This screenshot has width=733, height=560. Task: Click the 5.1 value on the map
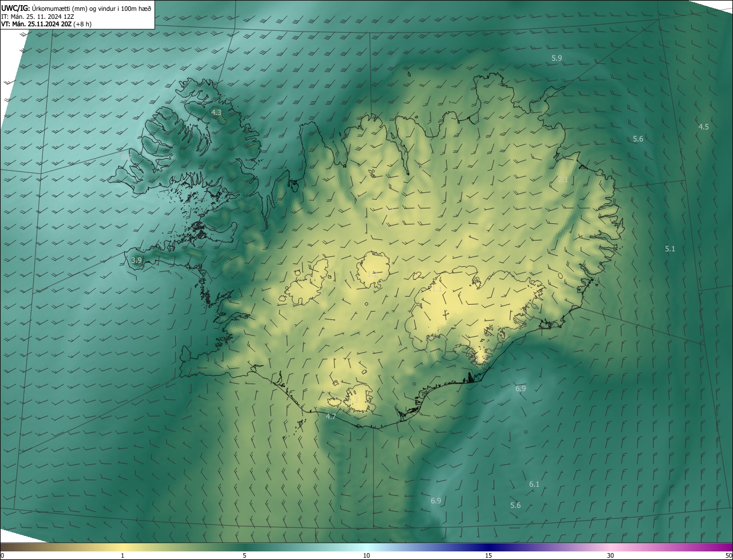coord(670,249)
